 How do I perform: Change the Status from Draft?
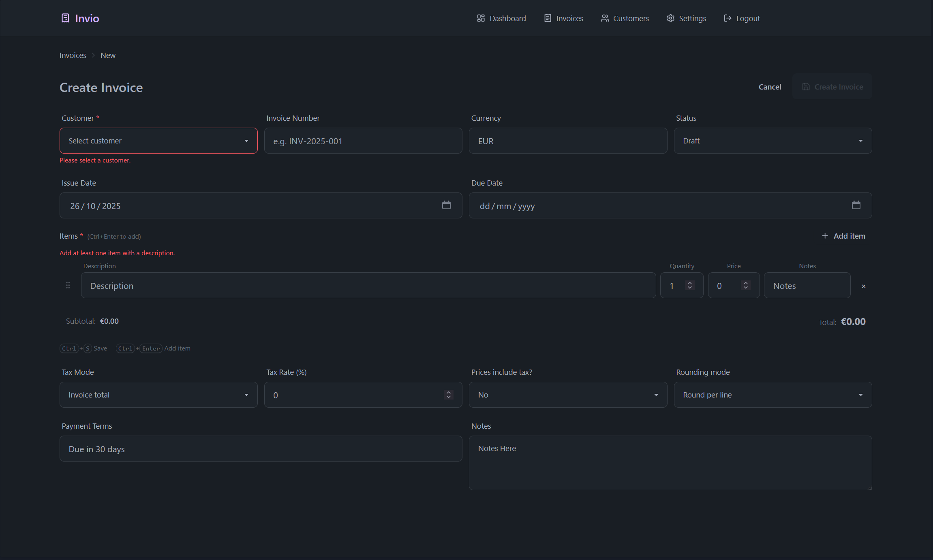pos(773,141)
